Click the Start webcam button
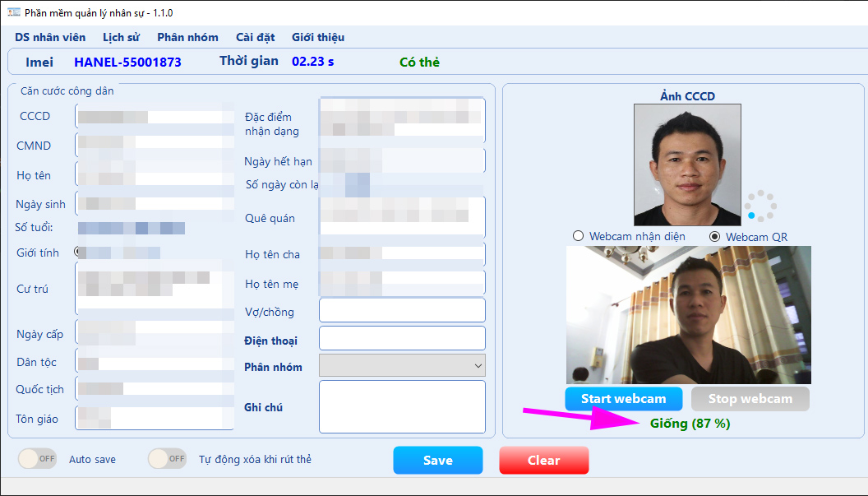This screenshot has width=868, height=496. click(623, 399)
